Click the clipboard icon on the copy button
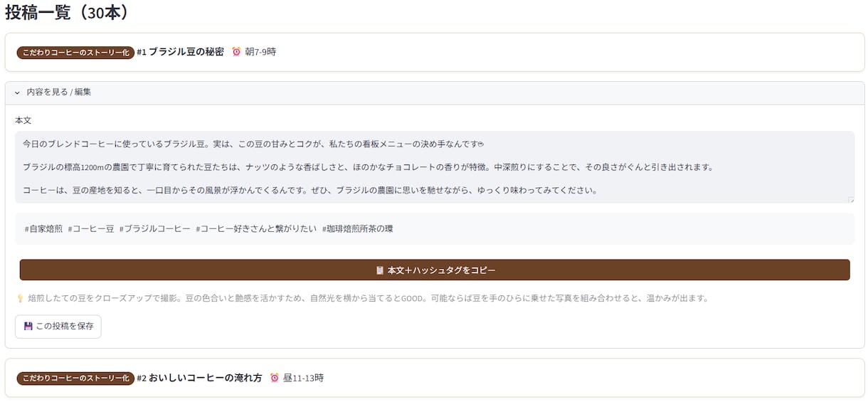 click(380, 270)
